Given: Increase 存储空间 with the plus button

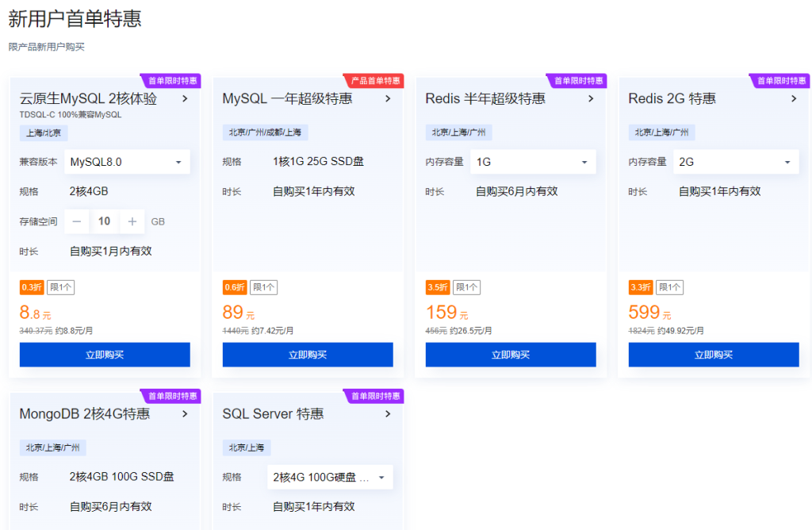Looking at the screenshot, I should click(132, 221).
